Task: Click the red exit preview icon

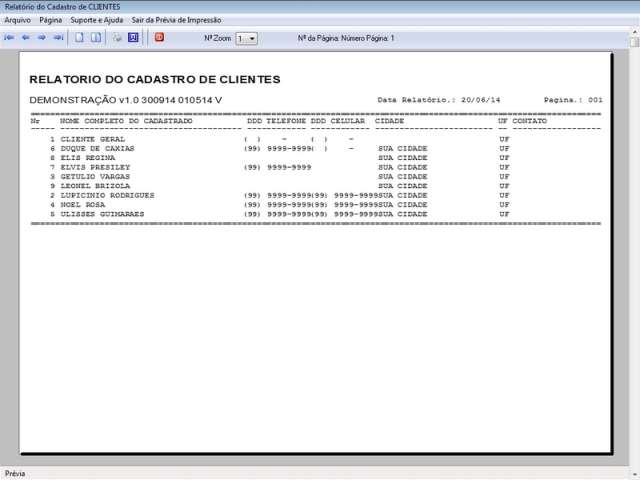Action: [158, 38]
